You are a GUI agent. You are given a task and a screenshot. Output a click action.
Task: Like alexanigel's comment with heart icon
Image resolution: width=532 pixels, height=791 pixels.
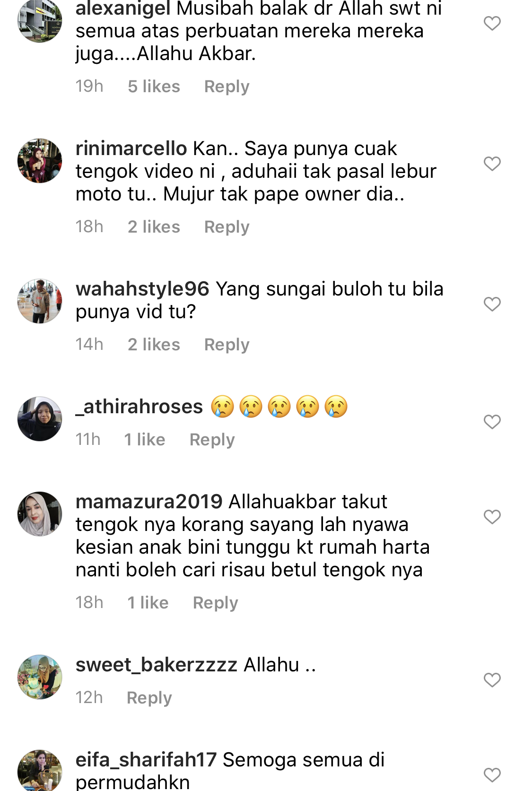[492, 23]
